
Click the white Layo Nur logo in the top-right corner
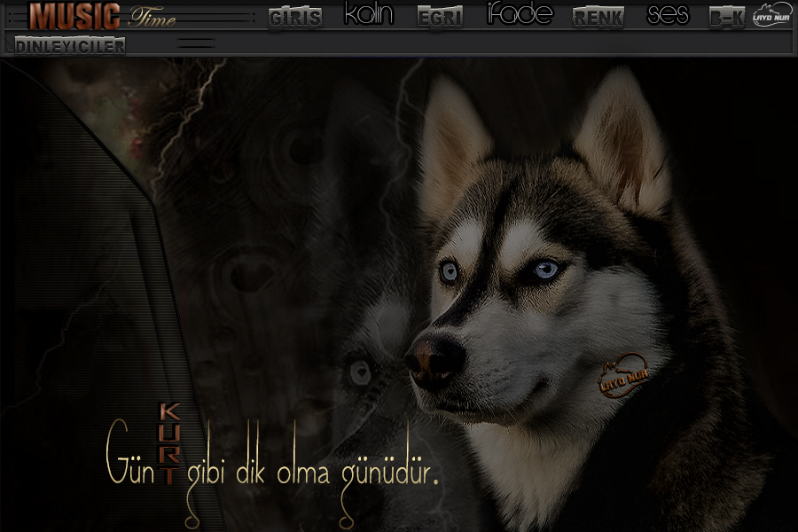(771, 15)
